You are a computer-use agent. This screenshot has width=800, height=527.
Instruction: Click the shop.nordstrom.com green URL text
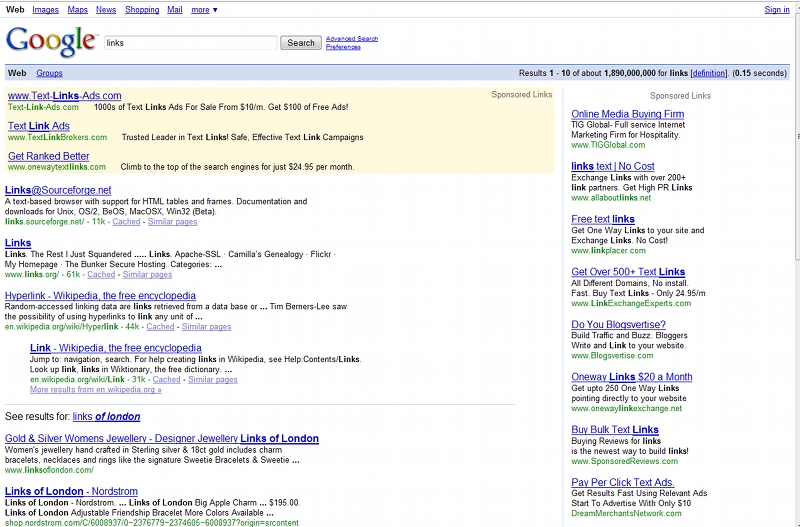pyautogui.click(x=152, y=522)
